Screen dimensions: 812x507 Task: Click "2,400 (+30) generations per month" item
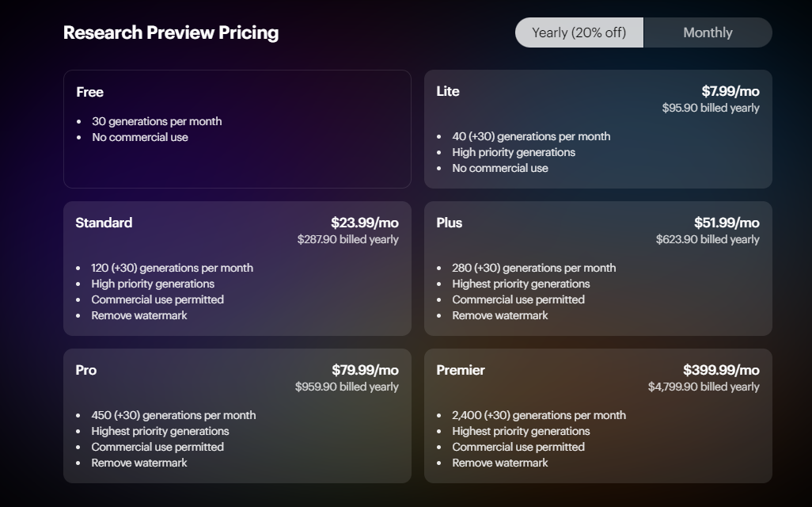pyautogui.click(x=538, y=415)
